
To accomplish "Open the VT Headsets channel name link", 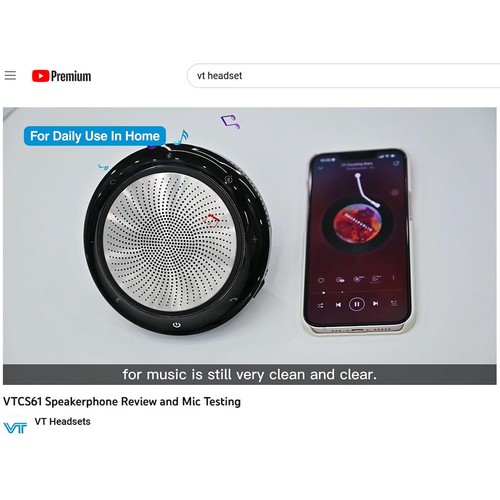I will point(62,421).
